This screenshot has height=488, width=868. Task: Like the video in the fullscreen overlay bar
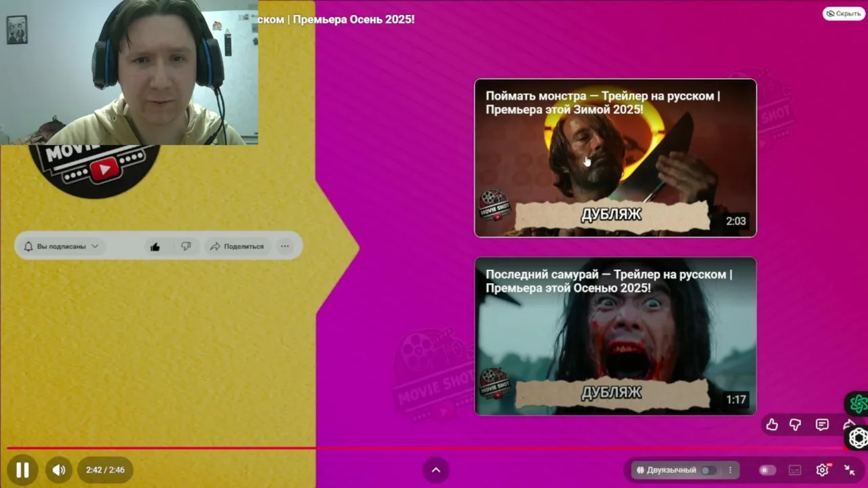[772, 425]
